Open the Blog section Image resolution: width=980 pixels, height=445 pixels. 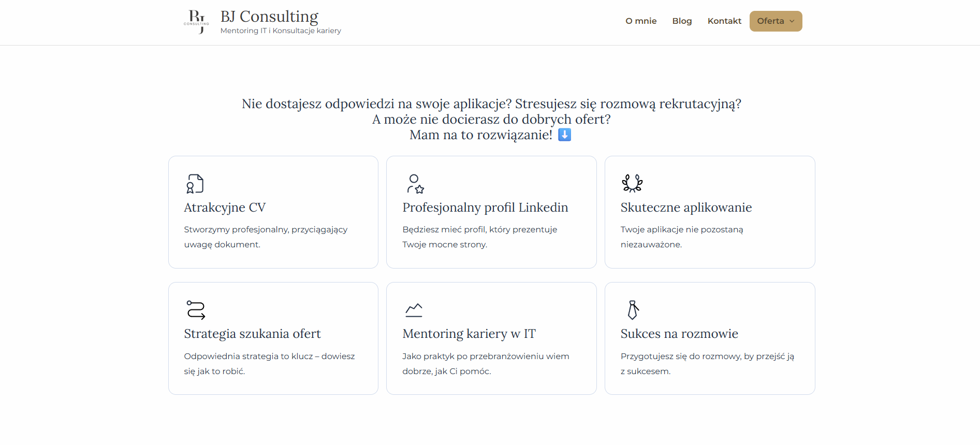682,21
